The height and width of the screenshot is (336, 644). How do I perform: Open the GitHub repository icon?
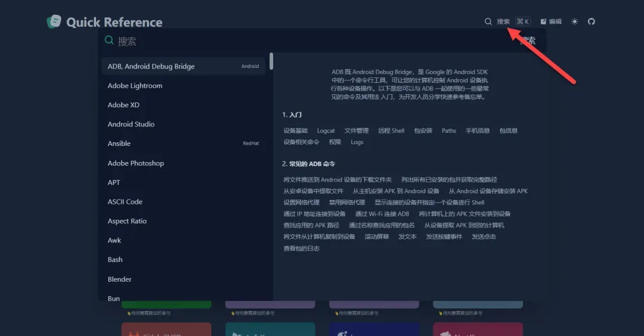pos(591,21)
